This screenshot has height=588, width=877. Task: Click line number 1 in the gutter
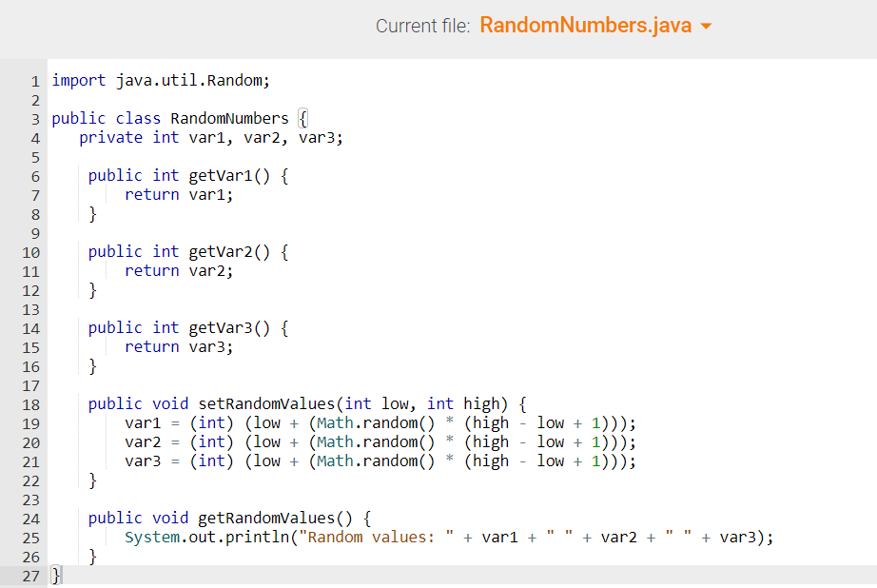pyautogui.click(x=35, y=80)
